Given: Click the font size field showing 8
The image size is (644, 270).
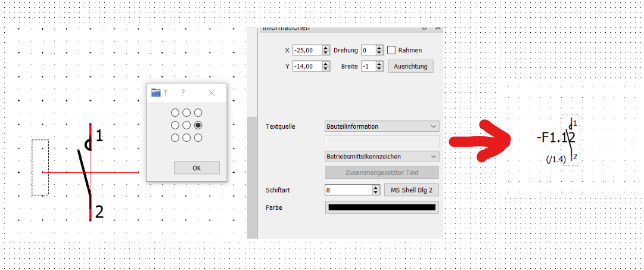Looking at the screenshot, I should 349,190.
